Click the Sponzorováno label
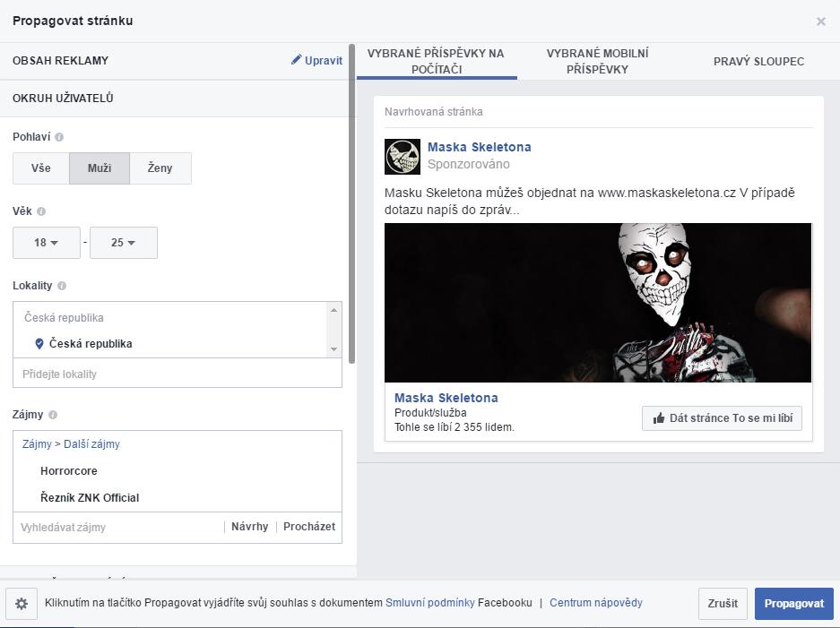 pos(468,164)
